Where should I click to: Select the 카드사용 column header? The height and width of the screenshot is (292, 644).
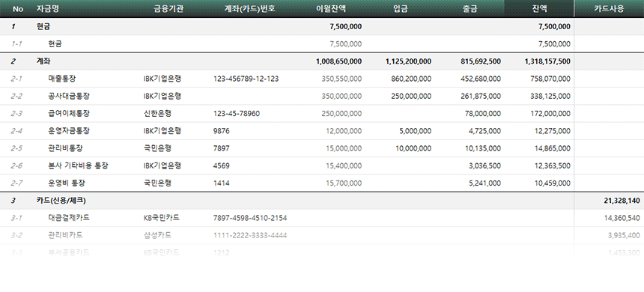pos(609,9)
